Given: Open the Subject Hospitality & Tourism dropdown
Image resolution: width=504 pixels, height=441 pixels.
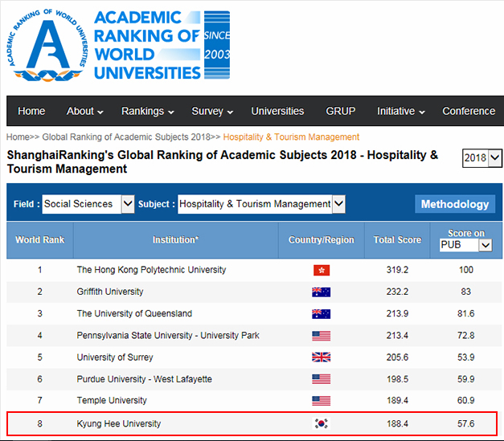Looking at the screenshot, I should click(261, 204).
